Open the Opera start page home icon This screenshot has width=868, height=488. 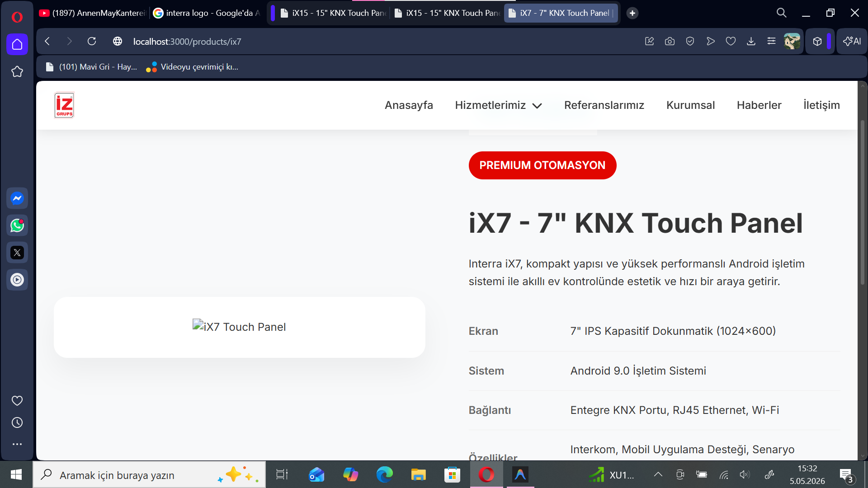pos(17,44)
